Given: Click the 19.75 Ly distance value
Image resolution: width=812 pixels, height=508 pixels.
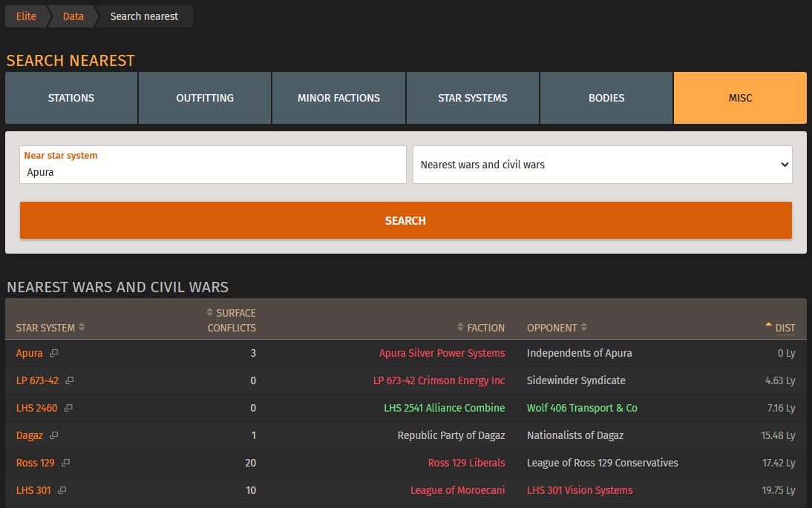Looking at the screenshot, I should click(779, 490).
